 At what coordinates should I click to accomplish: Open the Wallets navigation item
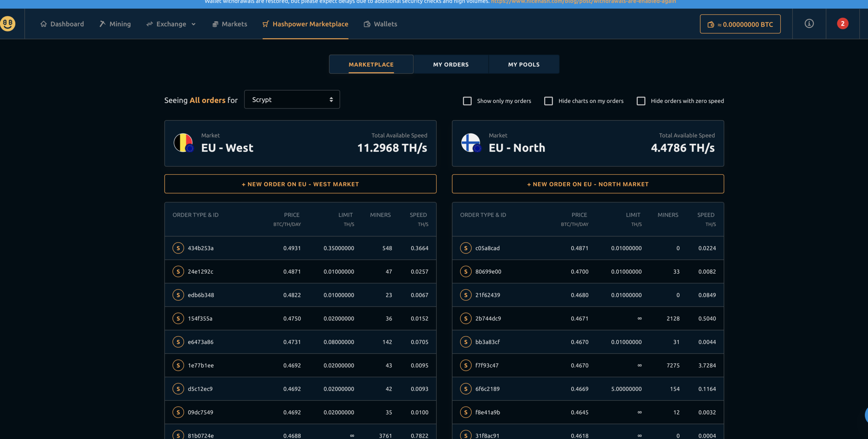click(x=380, y=24)
